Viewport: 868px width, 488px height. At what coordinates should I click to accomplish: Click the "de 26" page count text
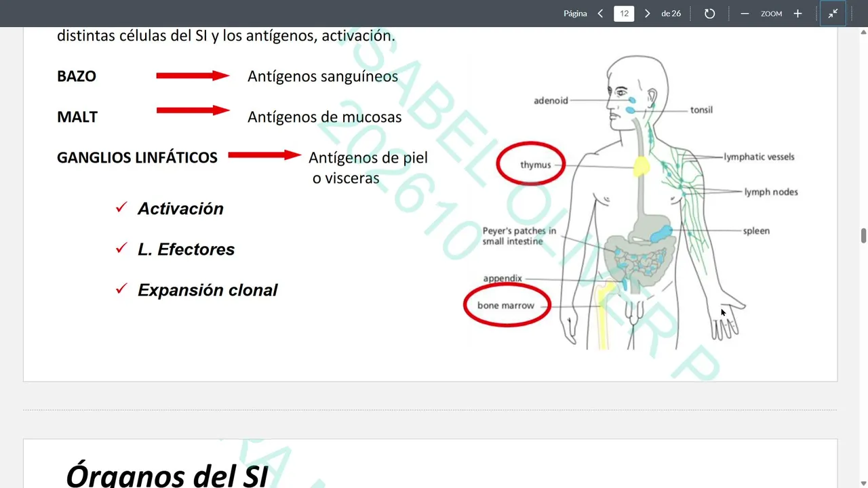click(671, 14)
